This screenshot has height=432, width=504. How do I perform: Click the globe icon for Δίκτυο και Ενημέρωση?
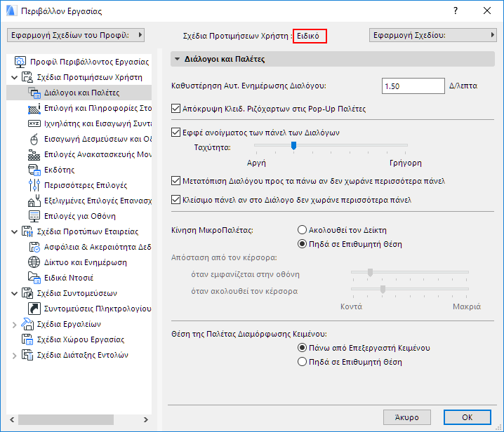coord(34,262)
